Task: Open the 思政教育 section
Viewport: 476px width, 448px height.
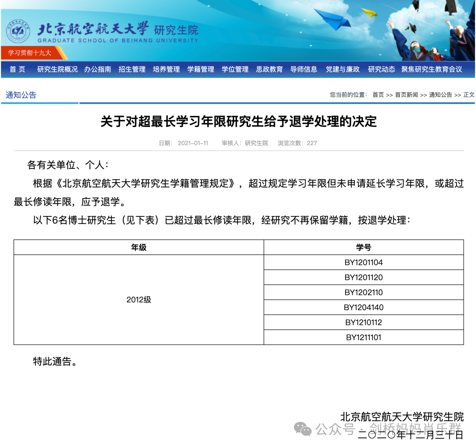Action: pos(269,69)
